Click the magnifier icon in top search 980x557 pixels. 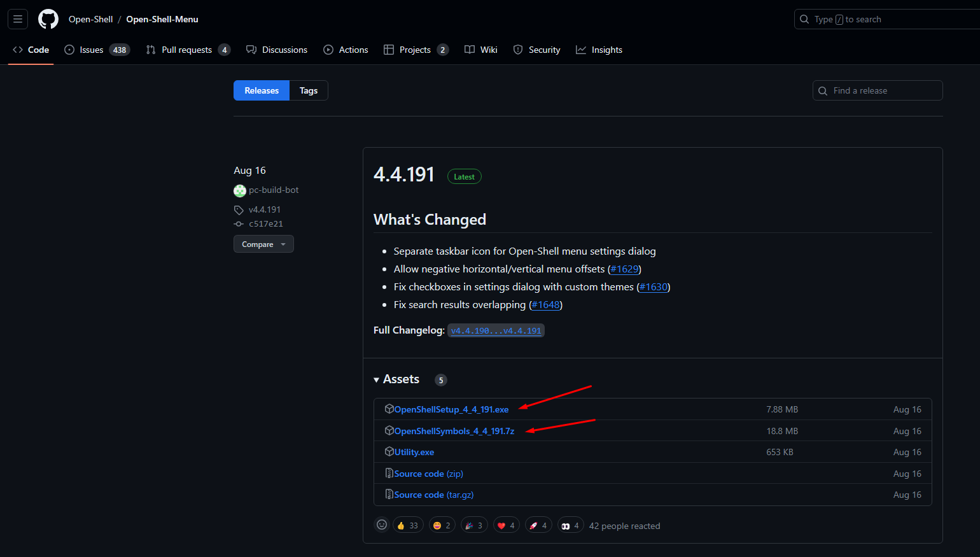click(x=804, y=19)
